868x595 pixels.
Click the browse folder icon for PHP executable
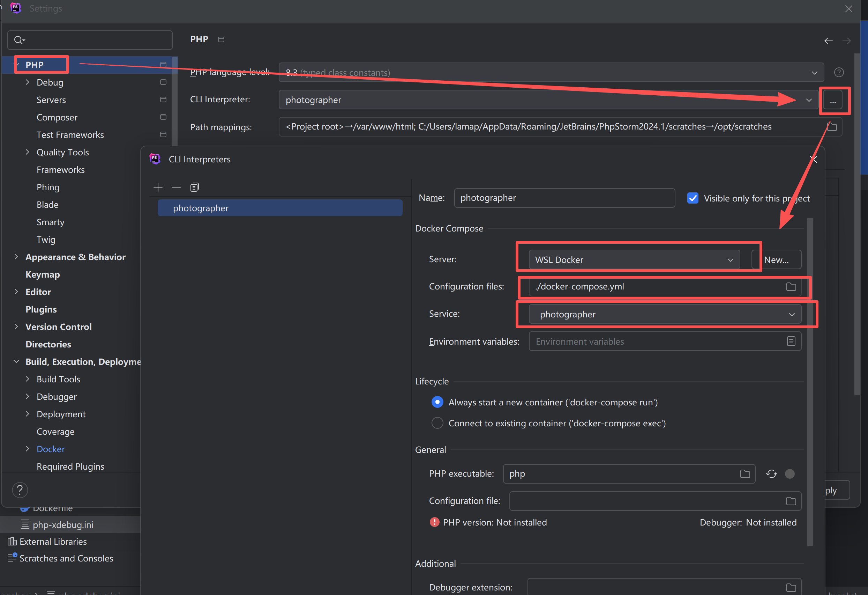[x=745, y=474]
